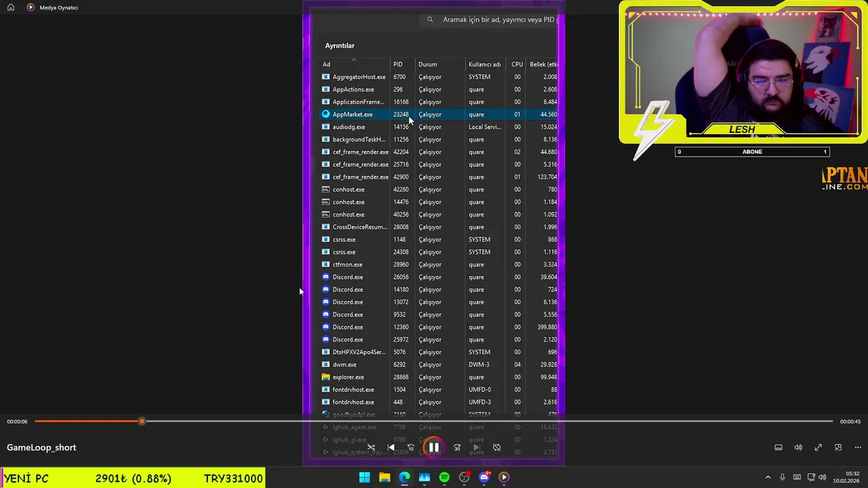Viewport: 868px width, 488px height.
Task: Click total duration 00:00:45
Action: (x=850, y=422)
